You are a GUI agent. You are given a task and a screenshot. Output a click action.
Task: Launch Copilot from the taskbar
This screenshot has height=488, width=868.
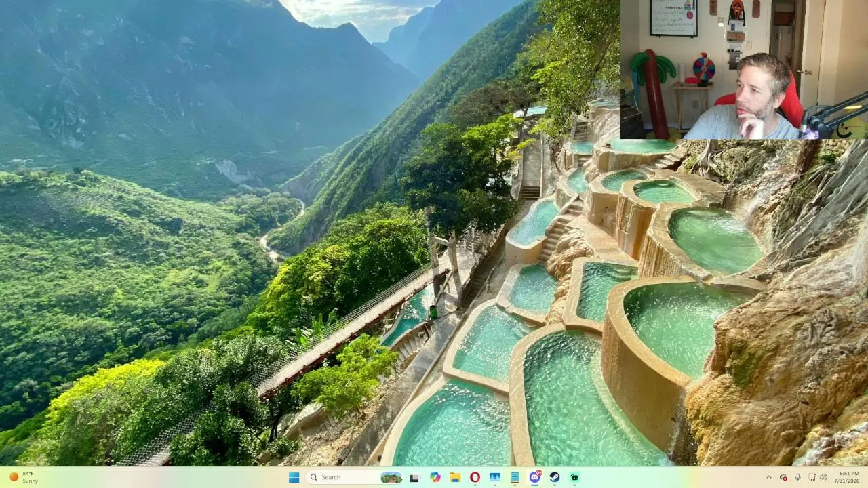click(435, 477)
